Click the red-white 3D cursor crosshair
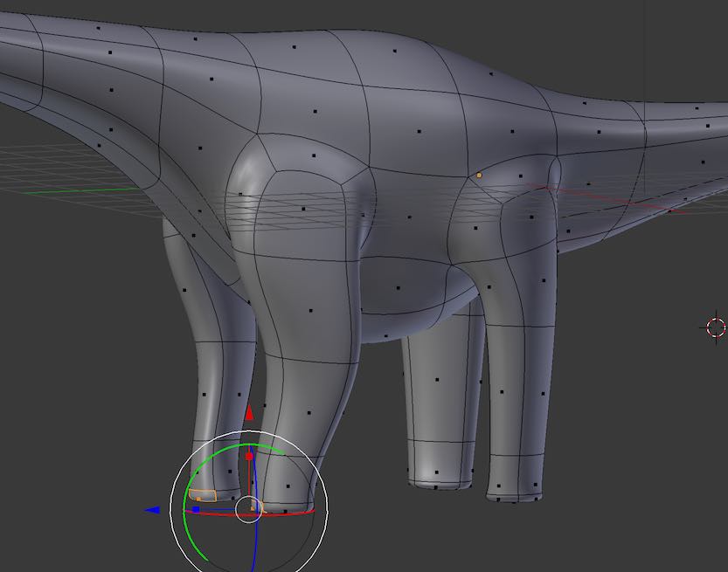728x572 pixels. (x=716, y=327)
